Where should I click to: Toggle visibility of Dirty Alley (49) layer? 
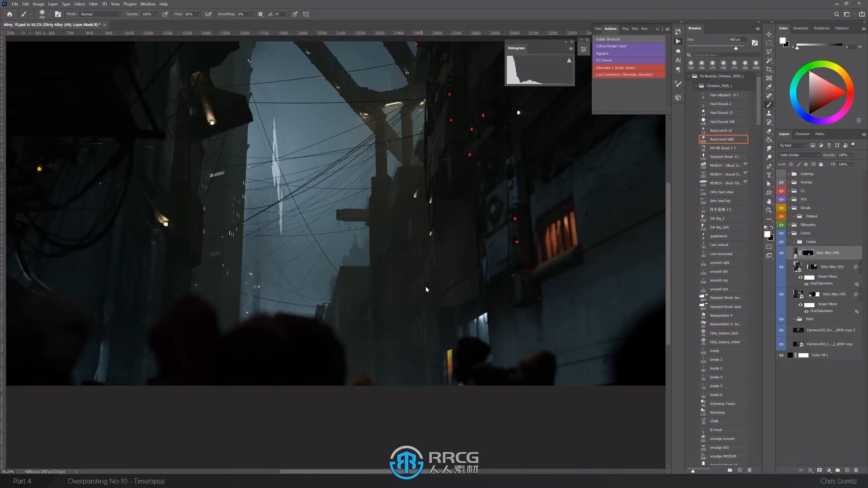(781, 253)
